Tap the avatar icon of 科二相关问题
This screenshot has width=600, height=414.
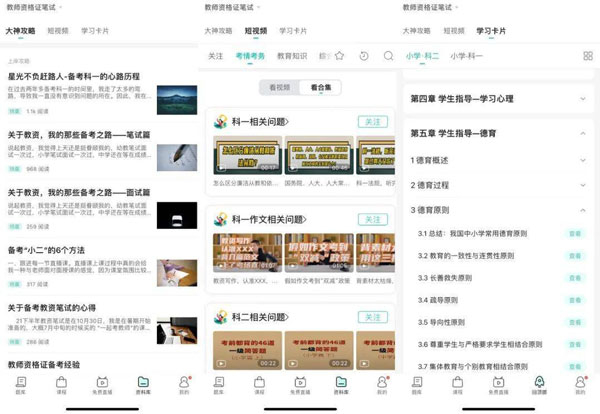pyautogui.click(x=220, y=317)
